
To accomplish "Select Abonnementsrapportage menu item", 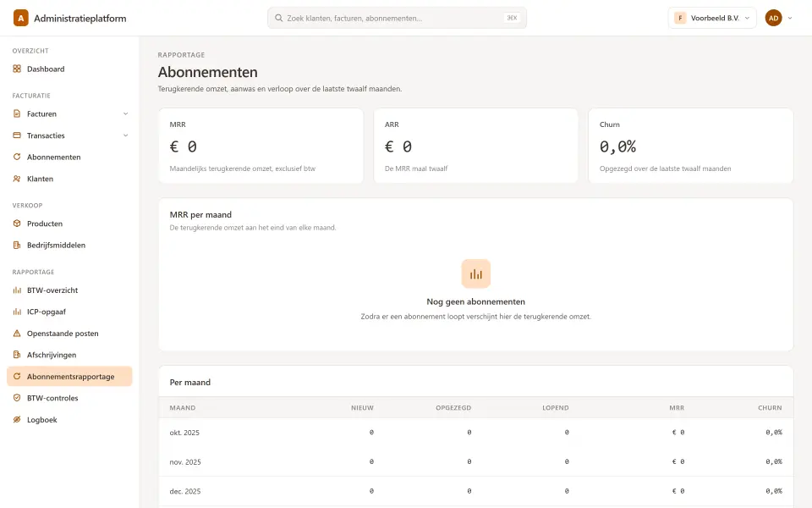I will click(x=69, y=376).
